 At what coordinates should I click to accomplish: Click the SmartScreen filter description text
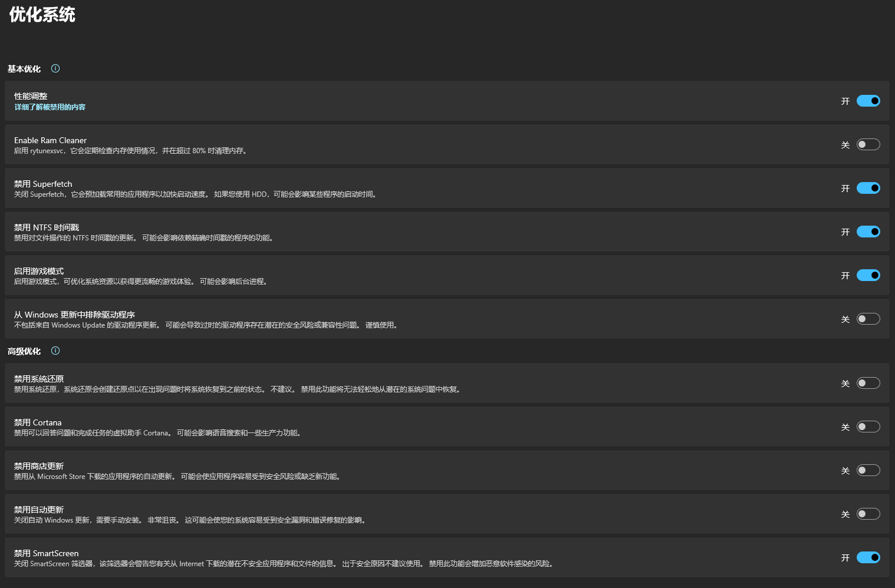coord(284,564)
